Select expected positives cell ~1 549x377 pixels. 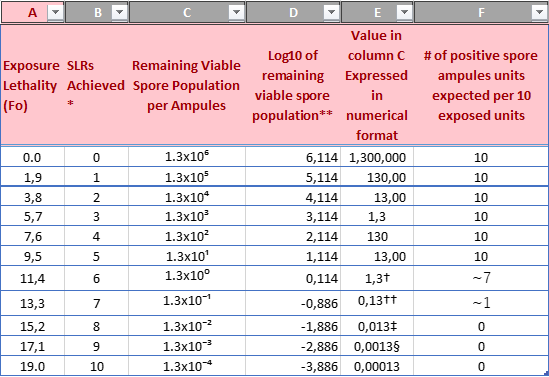tap(481, 303)
